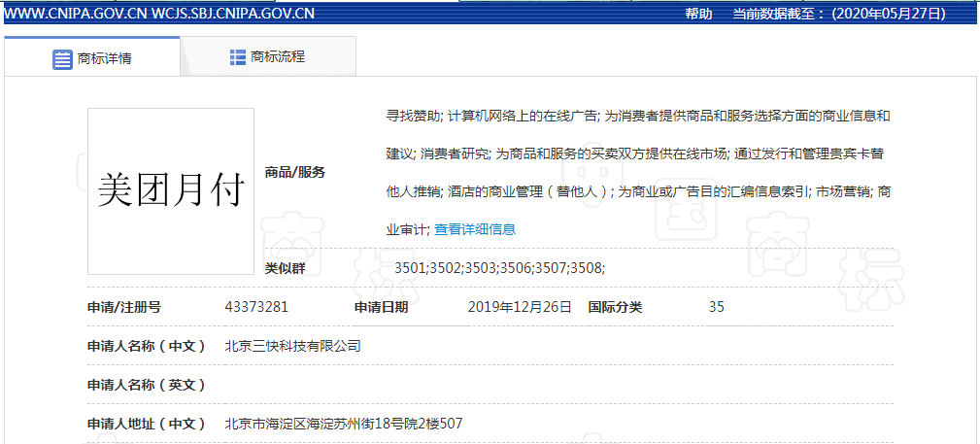980x444 pixels.
Task: Click international class value 35
Action: [717, 307]
